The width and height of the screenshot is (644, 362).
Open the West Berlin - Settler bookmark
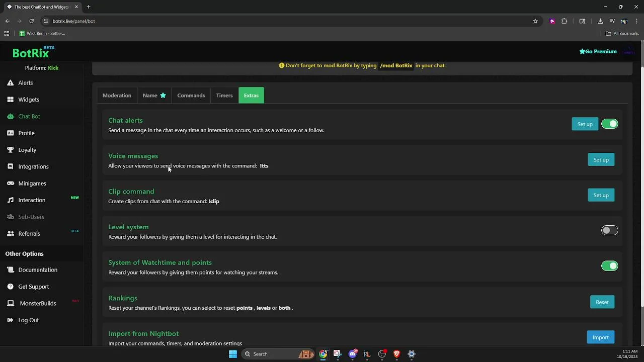42,34
